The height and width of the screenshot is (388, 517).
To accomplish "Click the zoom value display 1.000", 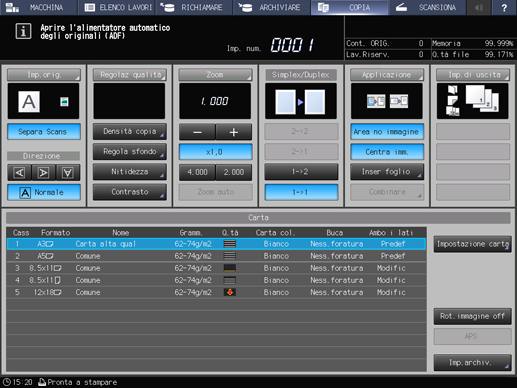I will coord(215,101).
